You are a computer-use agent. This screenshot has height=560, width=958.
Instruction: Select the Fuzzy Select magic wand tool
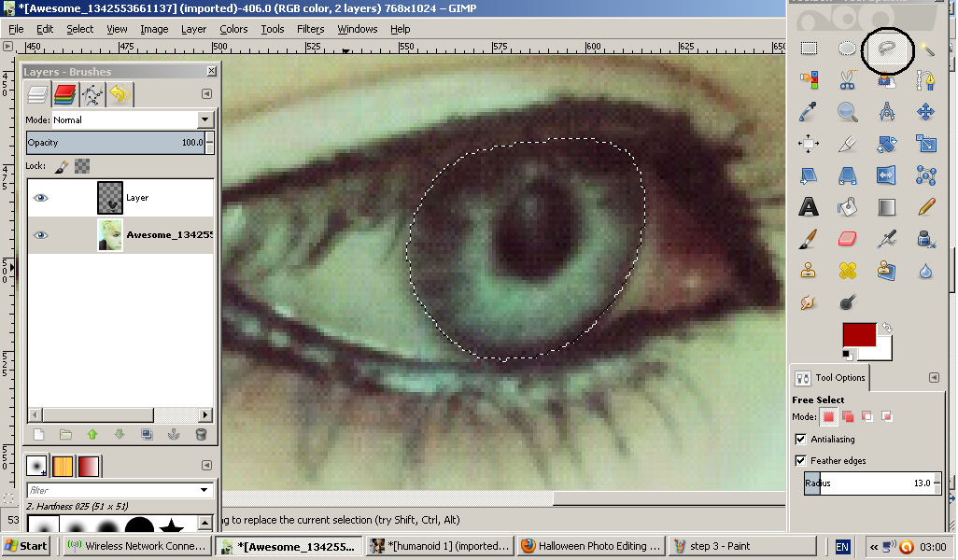926,49
